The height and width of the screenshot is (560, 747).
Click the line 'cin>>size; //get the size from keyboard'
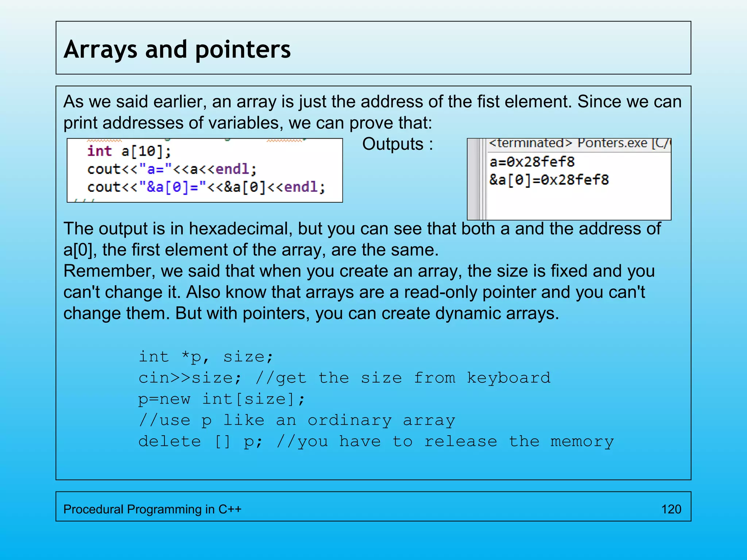click(344, 378)
